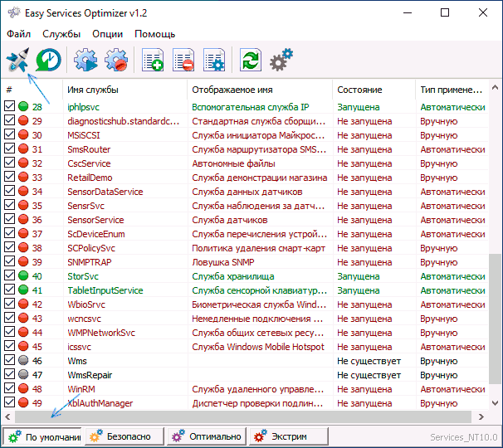The width and height of the screenshot is (503, 448).
Task: Select the StorSvc service name
Action: [x=83, y=276]
